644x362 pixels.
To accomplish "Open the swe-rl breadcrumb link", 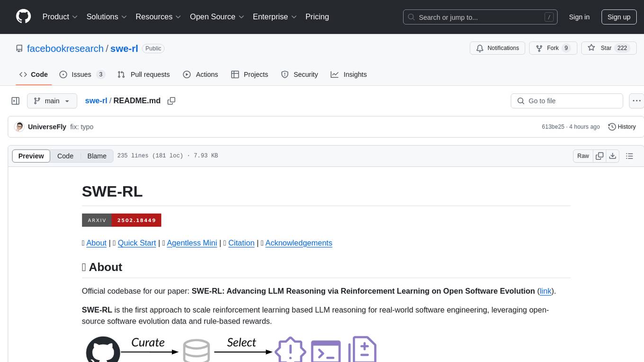I will pos(96,100).
